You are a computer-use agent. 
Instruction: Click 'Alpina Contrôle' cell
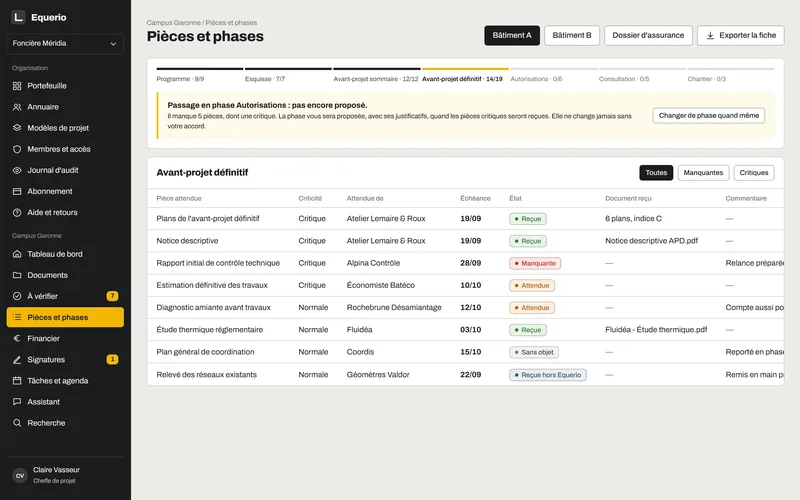[x=373, y=263]
